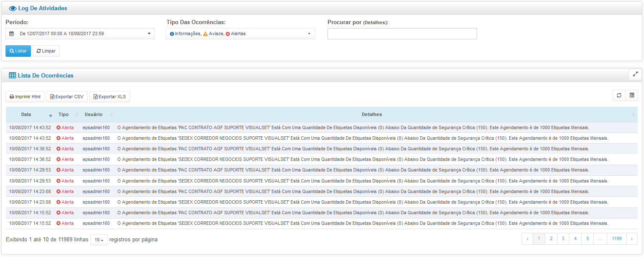
Task: Sort by the Tipo column header
Action: click(64, 115)
